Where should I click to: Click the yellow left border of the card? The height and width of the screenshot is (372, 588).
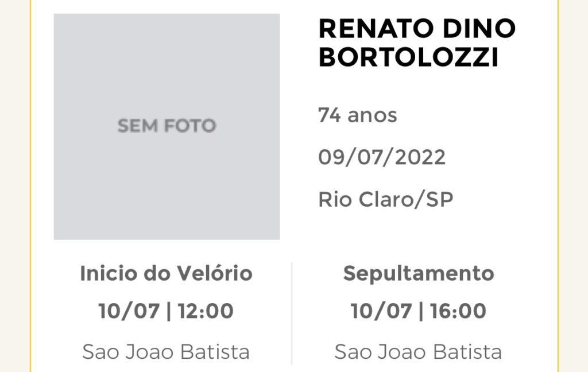[31, 186]
